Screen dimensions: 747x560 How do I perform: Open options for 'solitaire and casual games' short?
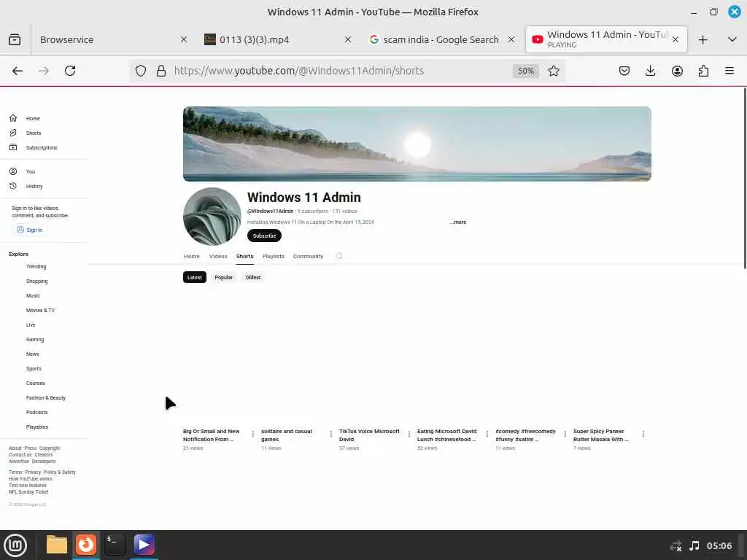point(330,434)
